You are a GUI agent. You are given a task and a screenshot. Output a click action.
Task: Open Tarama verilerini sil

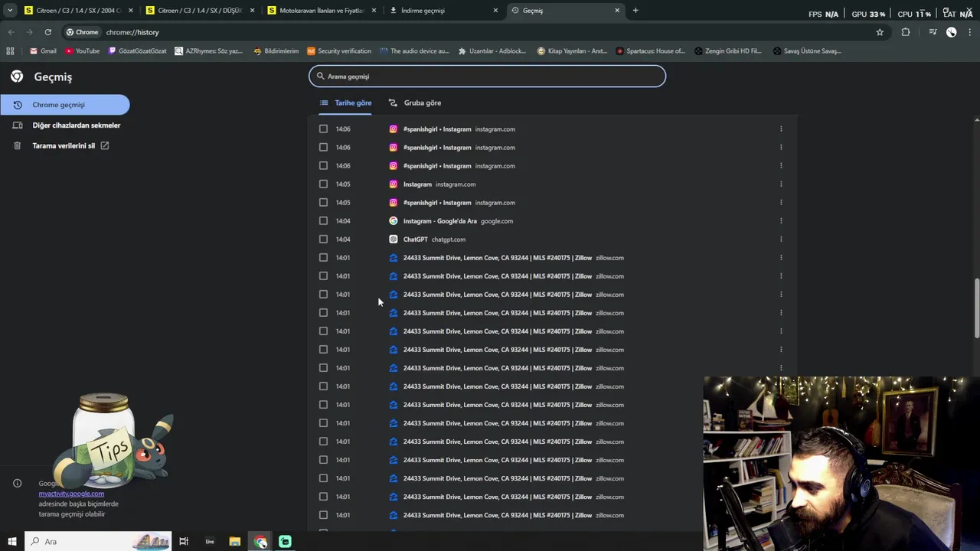61,145
